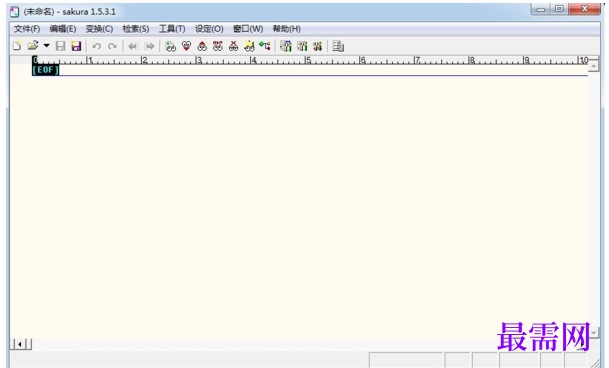Click the [EOF] marker in editor
This screenshot has height=368, width=609.
(x=45, y=70)
